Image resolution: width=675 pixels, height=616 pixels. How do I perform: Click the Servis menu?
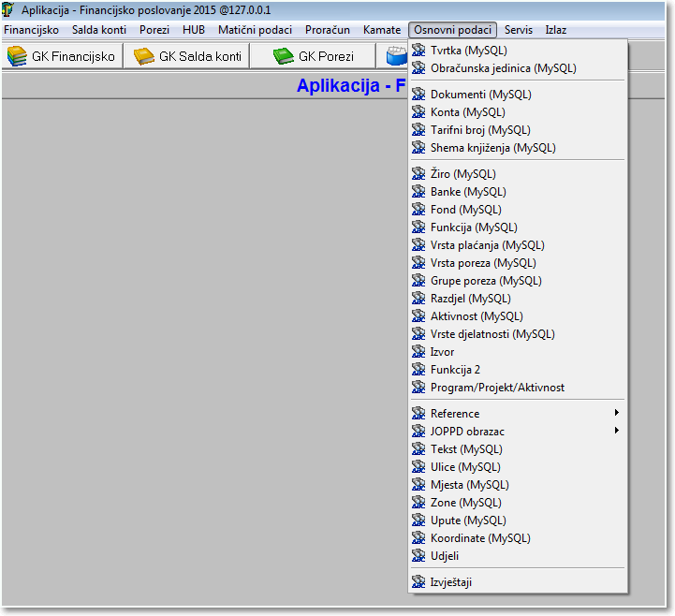(518, 30)
